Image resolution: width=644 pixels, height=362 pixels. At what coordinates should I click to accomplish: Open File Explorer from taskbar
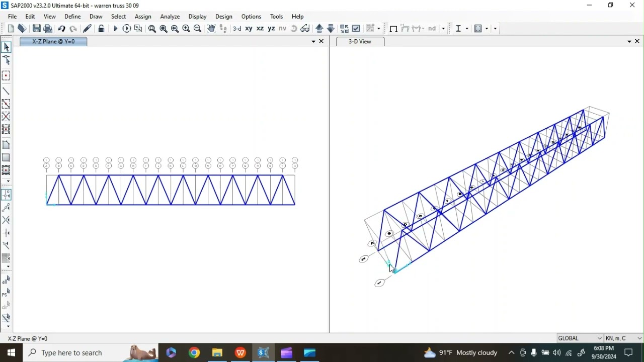pos(217,353)
